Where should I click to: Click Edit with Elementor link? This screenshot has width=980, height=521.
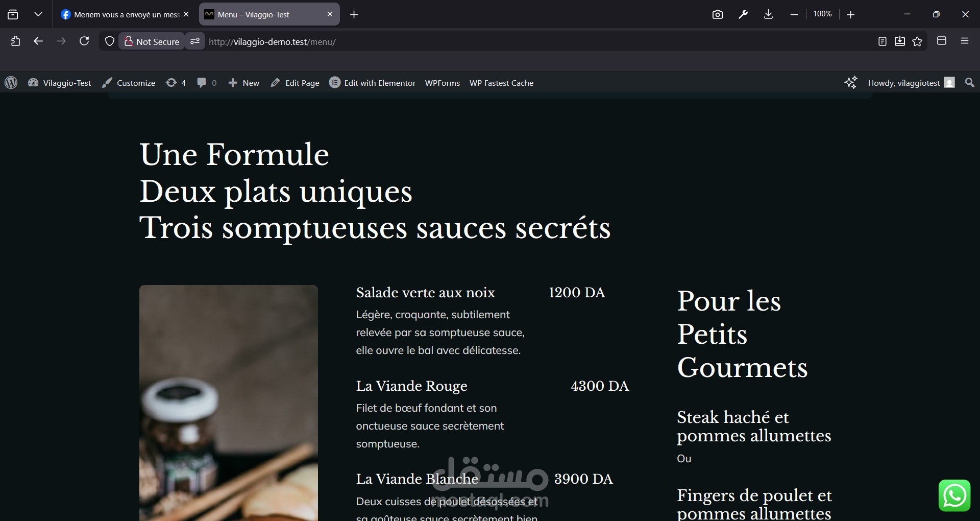373,83
